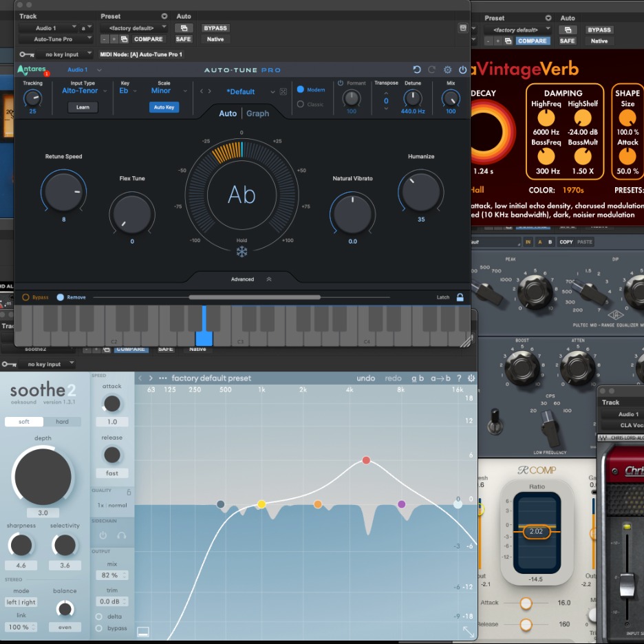Click soothe2 sidechain headphones listen icon
The image size is (644, 644).
122,535
